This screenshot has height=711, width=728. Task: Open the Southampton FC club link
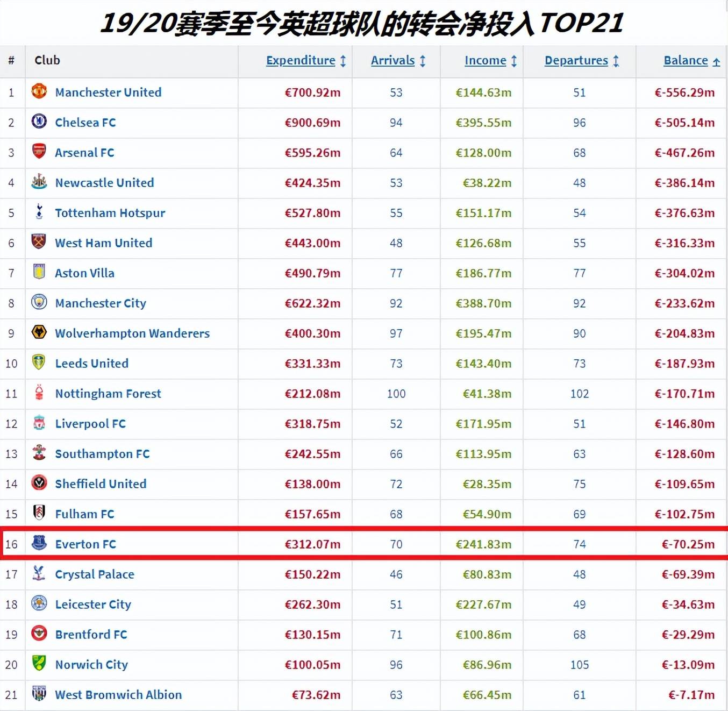coord(102,454)
